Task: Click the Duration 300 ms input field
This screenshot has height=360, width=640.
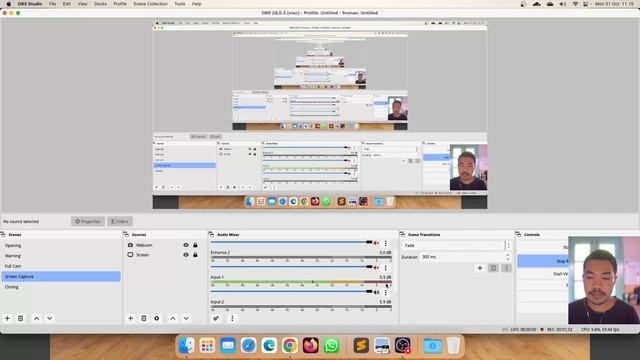Action: [462, 257]
